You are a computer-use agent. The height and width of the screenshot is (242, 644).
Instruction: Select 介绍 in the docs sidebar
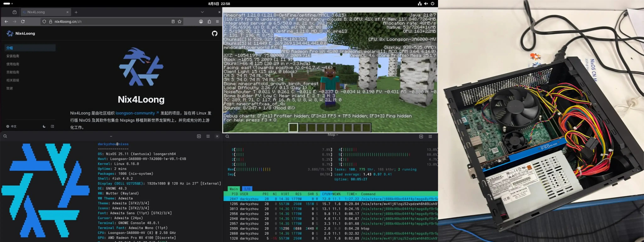coord(30,48)
